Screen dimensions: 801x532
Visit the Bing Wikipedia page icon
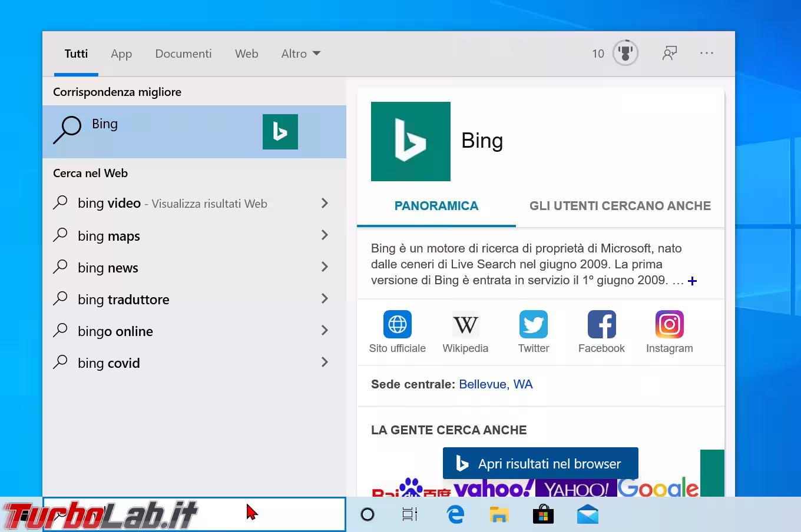tap(465, 324)
